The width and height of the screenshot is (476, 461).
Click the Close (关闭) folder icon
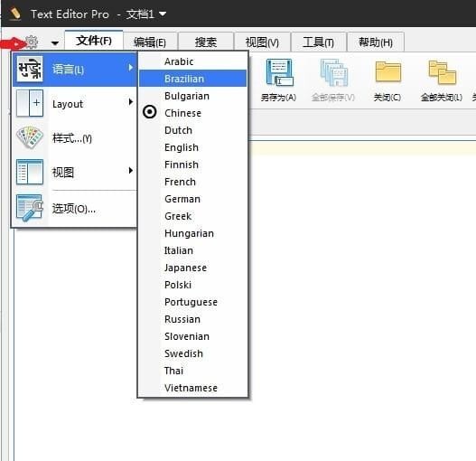point(388,71)
